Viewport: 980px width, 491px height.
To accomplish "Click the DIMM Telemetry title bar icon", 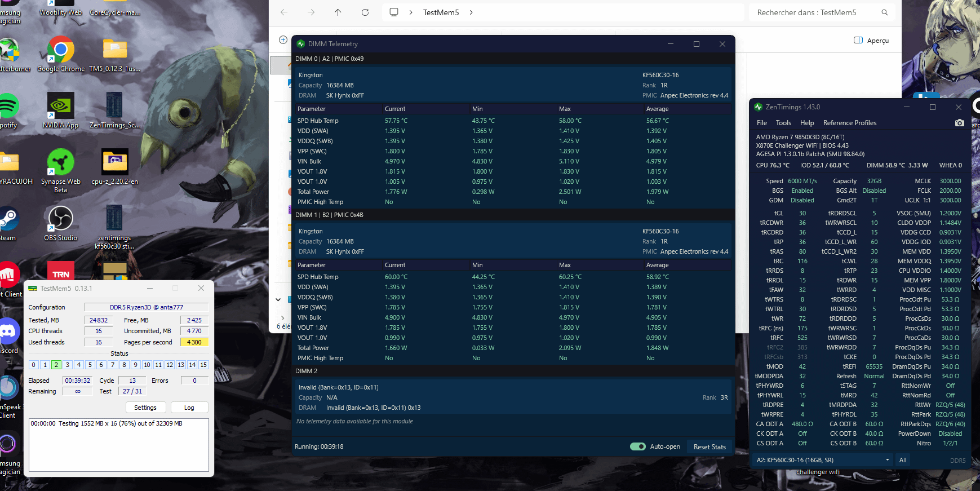I will [301, 44].
